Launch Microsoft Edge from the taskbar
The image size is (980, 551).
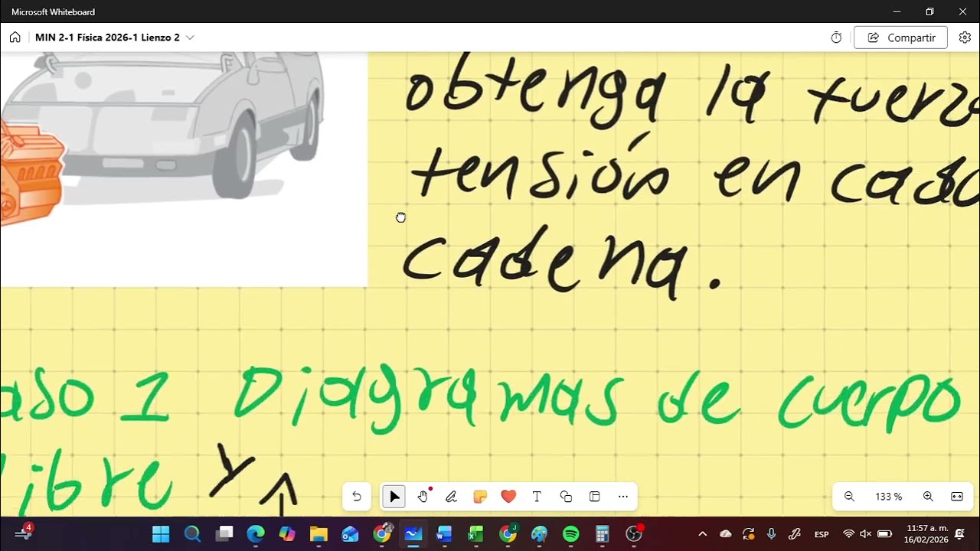(256, 534)
